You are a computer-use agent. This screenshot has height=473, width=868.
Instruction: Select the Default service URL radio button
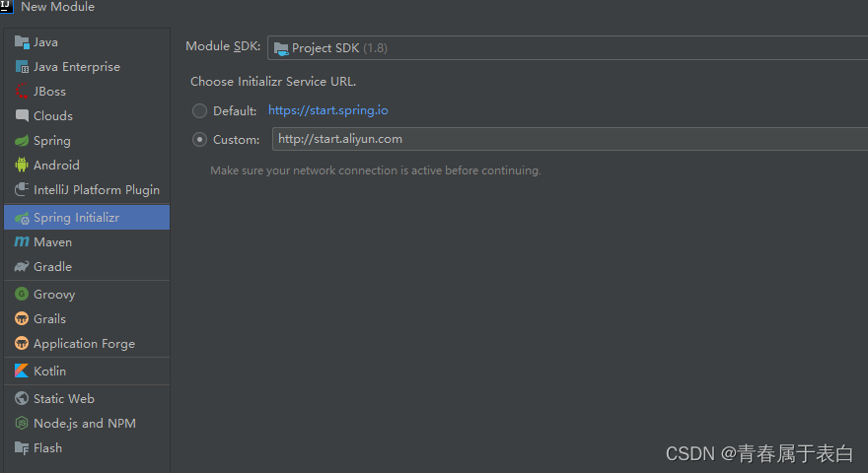click(x=199, y=110)
